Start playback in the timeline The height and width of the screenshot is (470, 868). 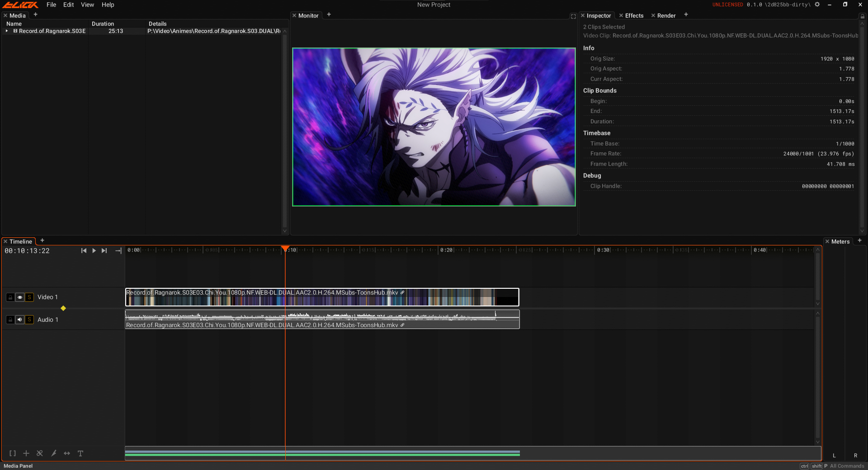pos(94,251)
